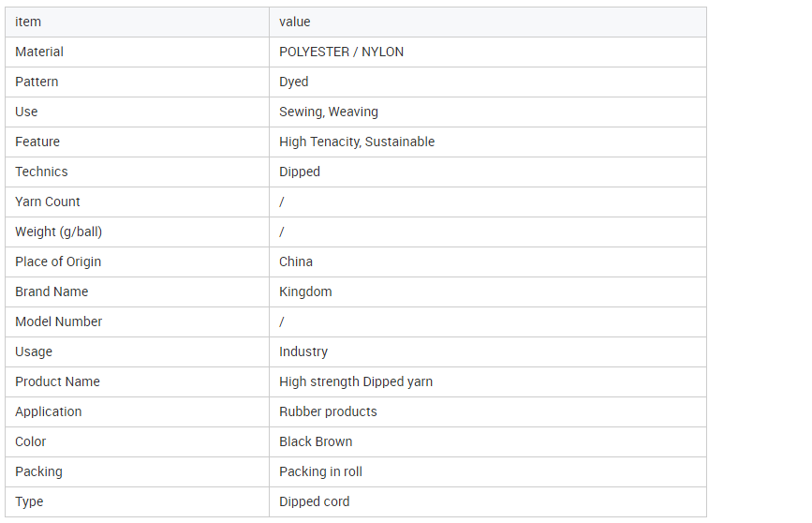The height and width of the screenshot is (523, 812).
Task: Click the 'Technics' label cell
Action: tap(41, 172)
